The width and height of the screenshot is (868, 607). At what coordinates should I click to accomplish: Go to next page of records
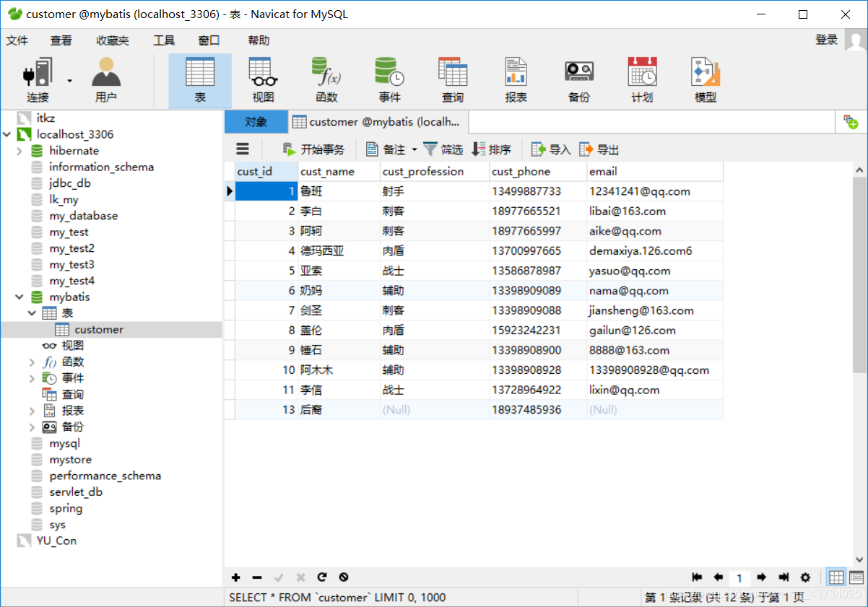pyautogui.click(x=761, y=577)
